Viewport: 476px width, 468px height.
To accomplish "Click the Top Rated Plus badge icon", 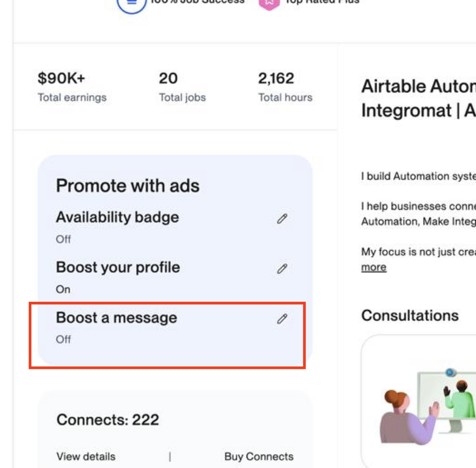I will pos(269,4).
